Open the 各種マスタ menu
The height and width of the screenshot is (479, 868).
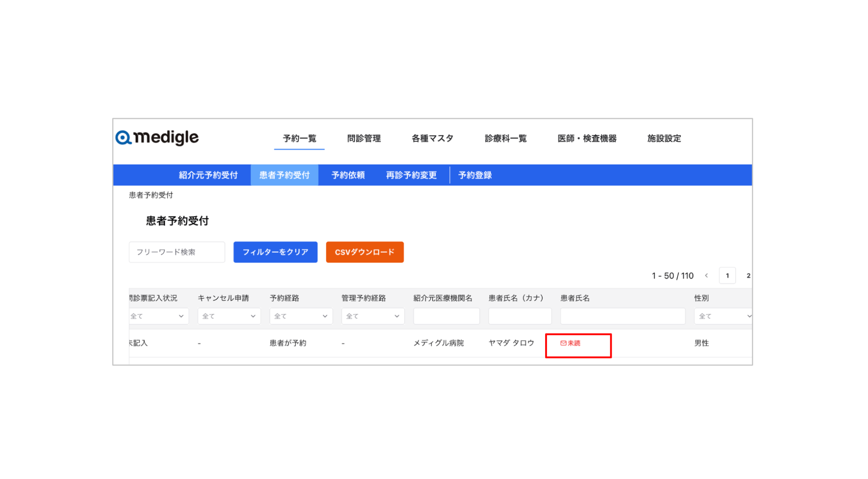point(432,138)
